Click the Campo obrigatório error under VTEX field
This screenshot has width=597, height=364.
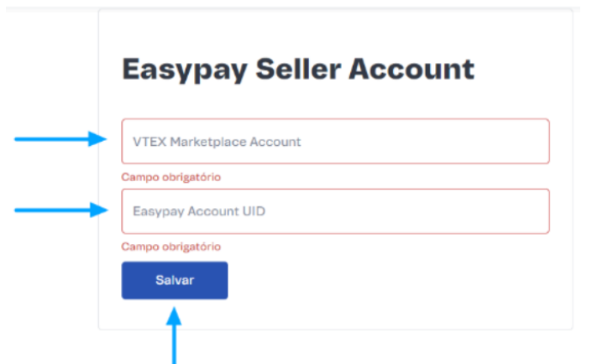pyautogui.click(x=171, y=177)
